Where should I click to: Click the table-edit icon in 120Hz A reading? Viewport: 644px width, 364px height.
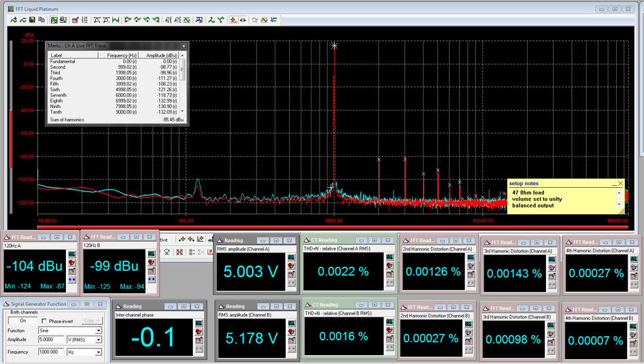pyautogui.click(x=72, y=271)
